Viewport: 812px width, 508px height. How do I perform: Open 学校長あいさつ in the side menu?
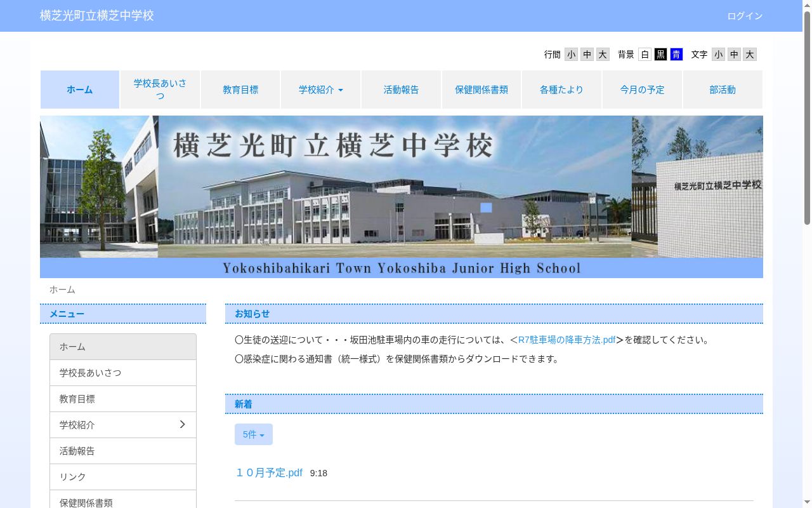tap(123, 373)
